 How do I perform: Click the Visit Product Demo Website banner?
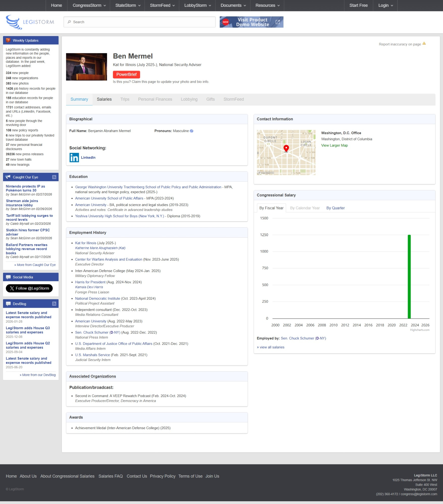point(251,22)
